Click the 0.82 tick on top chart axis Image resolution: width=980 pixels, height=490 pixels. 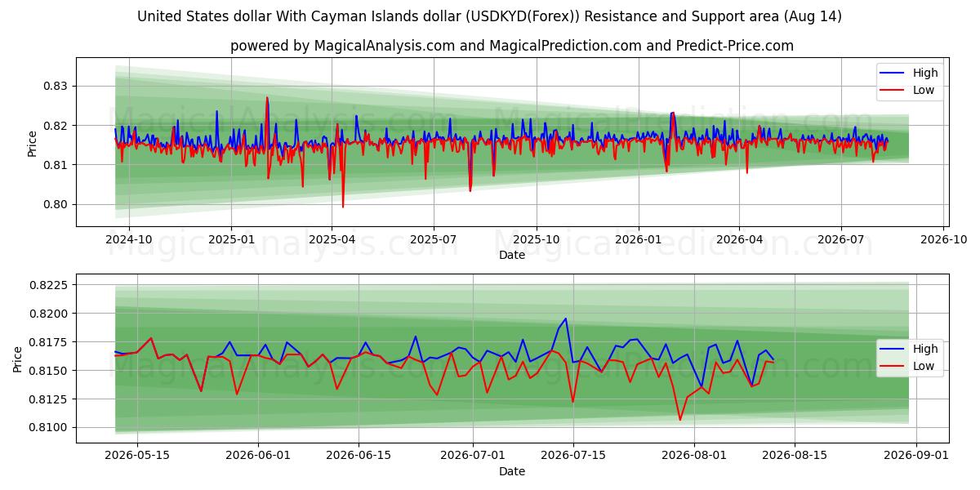coord(57,126)
